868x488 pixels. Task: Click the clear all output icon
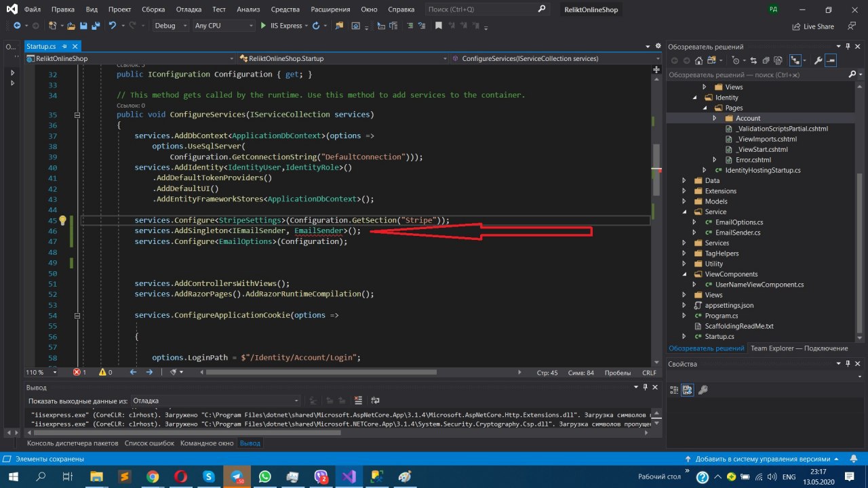point(358,401)
